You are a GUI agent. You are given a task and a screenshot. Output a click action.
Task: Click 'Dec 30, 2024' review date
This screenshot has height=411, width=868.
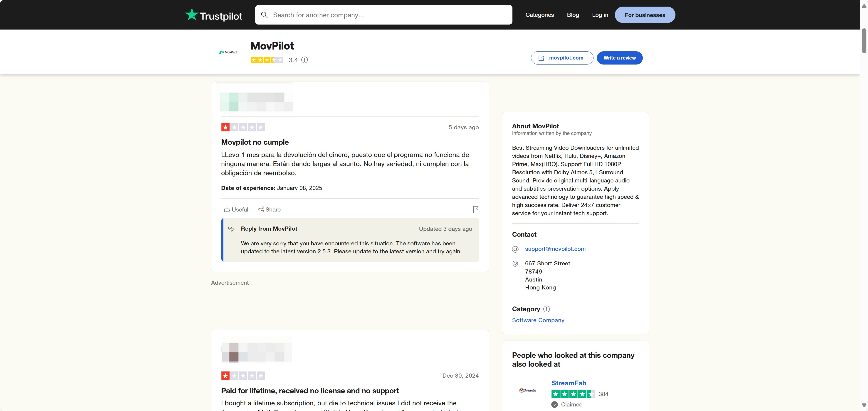pos(460,375)
